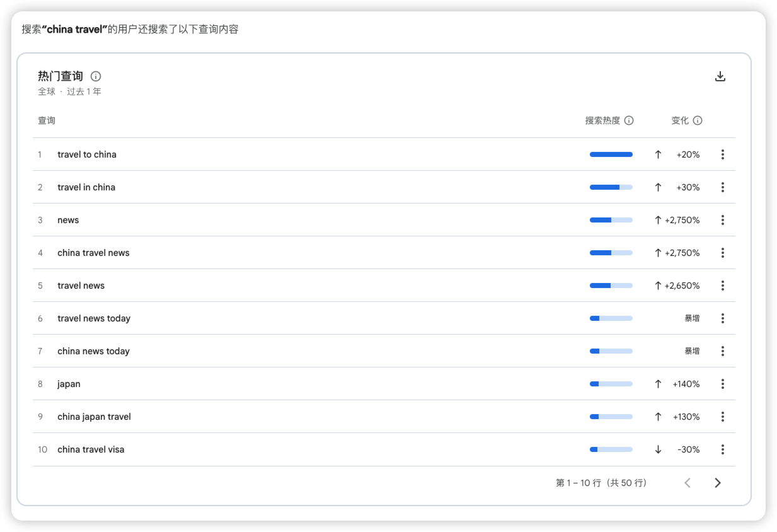Open more options for travel in china
The image size is (777, 532).
[x=723, y=187]
